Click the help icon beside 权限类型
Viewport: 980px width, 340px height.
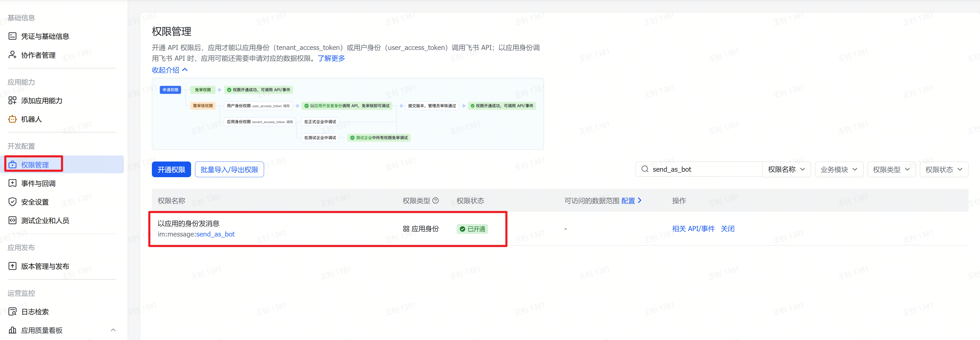click(x=436, y=200)
